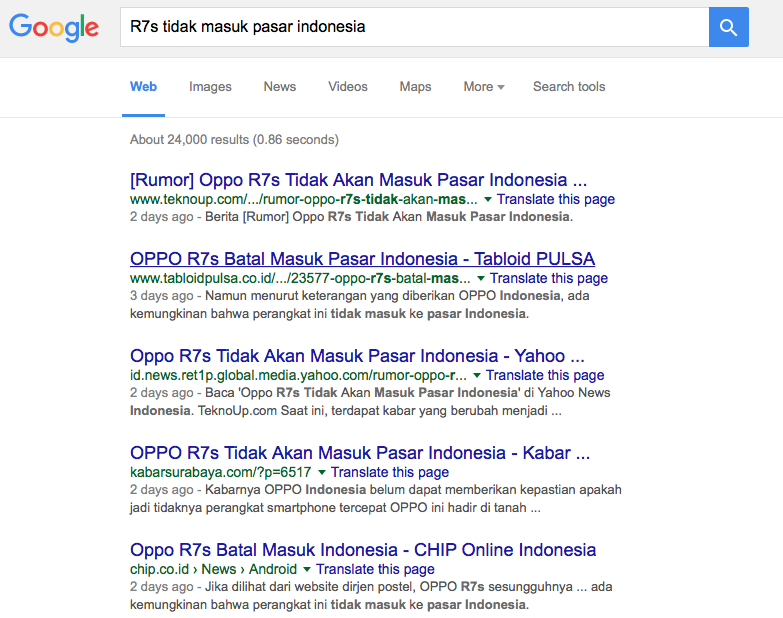Open the Maps tab
The height and width of the screenshot is (618, 783).
click(415, 87)
